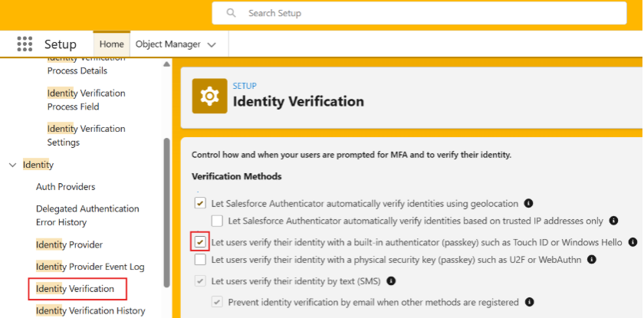The height and width of the screenshot is (318, 644).
Task: Click the search magnifier icon
Action: click(232, 13)
